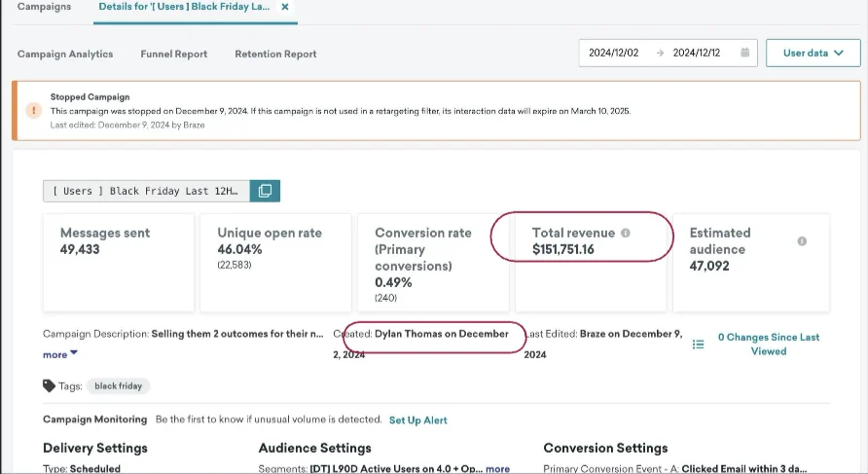This screenshot has width=868, height=474.
Task: Click the Estimated audience value 47,092
Action: 709,266
